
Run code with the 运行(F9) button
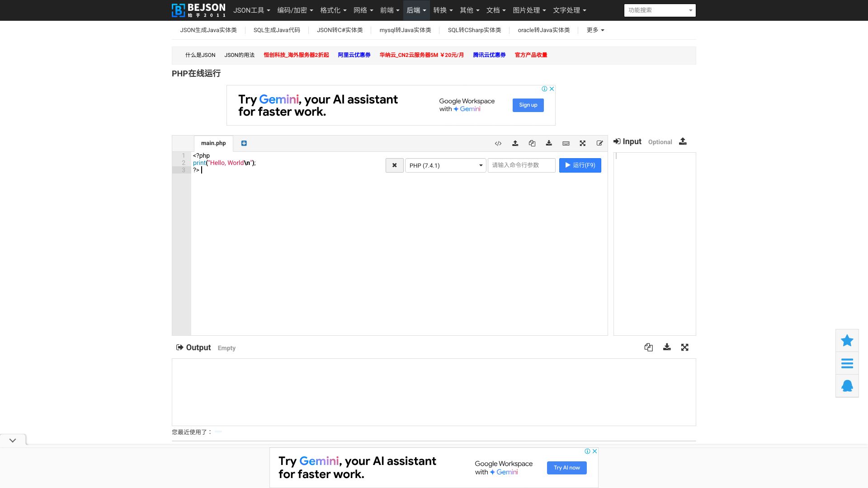point(580,165)
